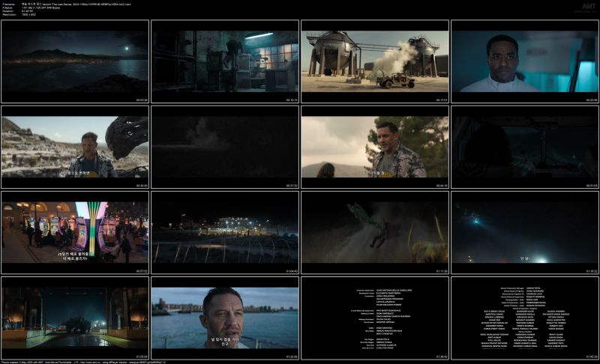The image size is (600, 364).
Task: Select the thumbnail with the Venom head on the desert hillside
Action: pos(75,147)
